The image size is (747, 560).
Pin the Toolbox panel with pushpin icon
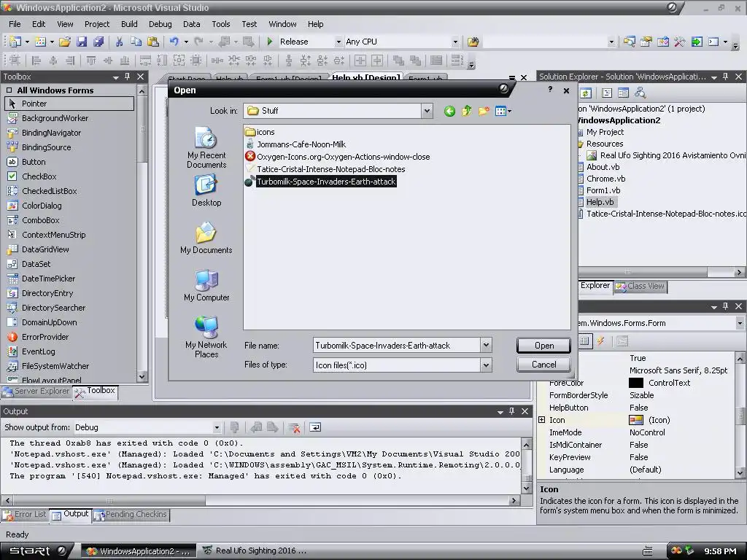(x=127, y=76)
